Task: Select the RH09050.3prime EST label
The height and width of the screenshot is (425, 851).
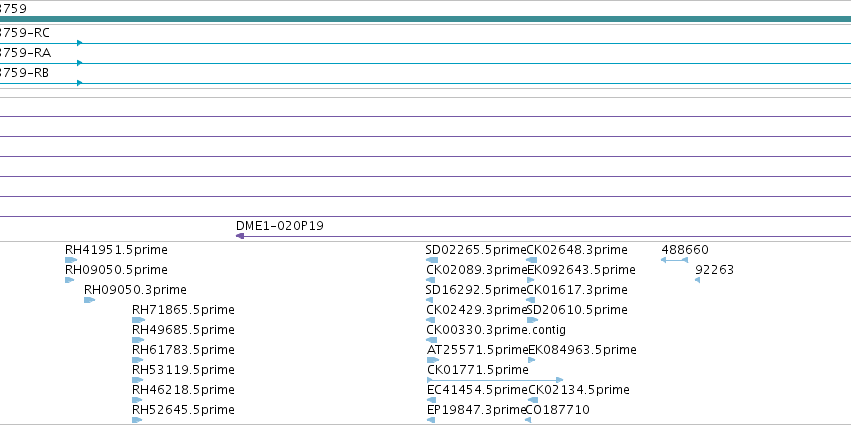Action: [x=135, y=289]
